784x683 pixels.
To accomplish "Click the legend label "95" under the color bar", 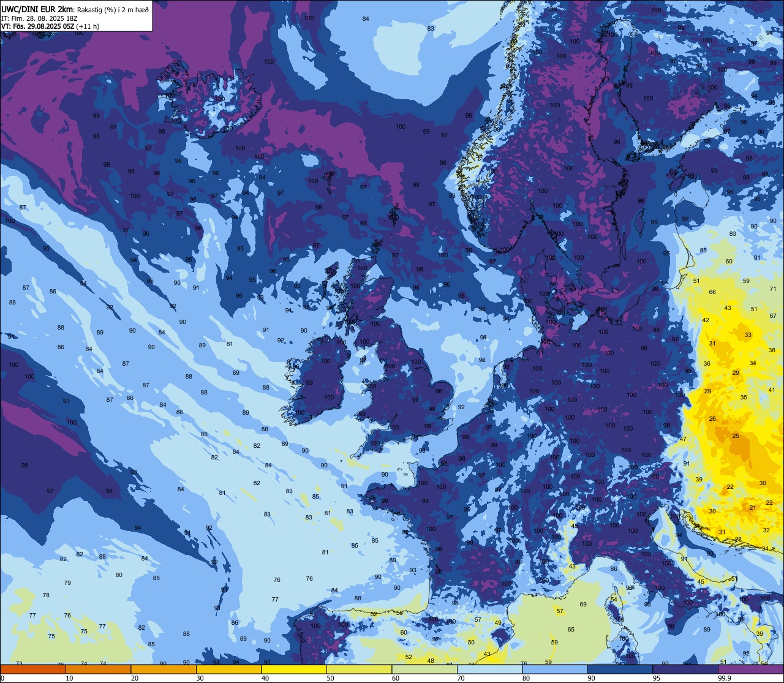I will click(x=657, y=678).
